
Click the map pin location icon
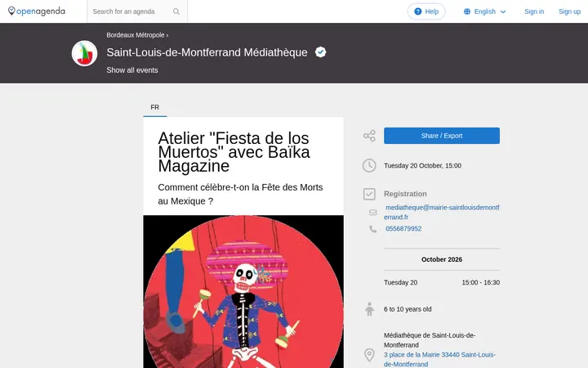coord(369,355)
